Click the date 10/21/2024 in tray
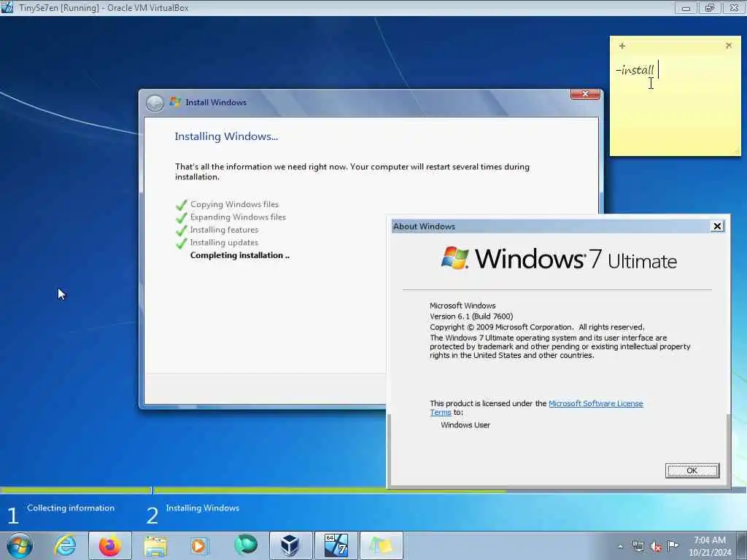The height and width of the screenshot is (560, 747). pos(709,553)
